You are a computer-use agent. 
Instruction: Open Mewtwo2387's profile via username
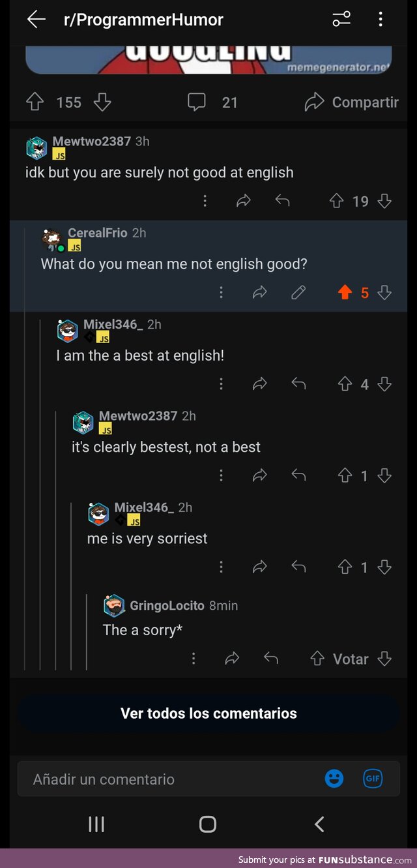pyautogui.click(x=95, y=141)
